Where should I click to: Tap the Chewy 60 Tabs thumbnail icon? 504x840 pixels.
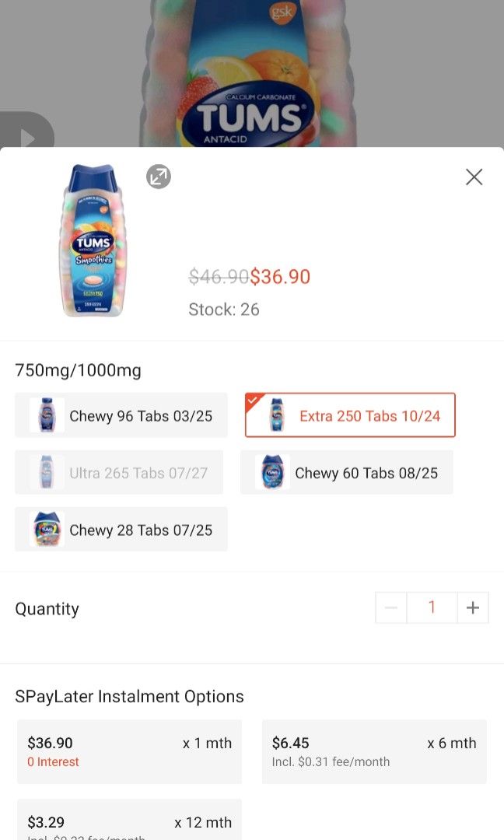click(272, 473)
